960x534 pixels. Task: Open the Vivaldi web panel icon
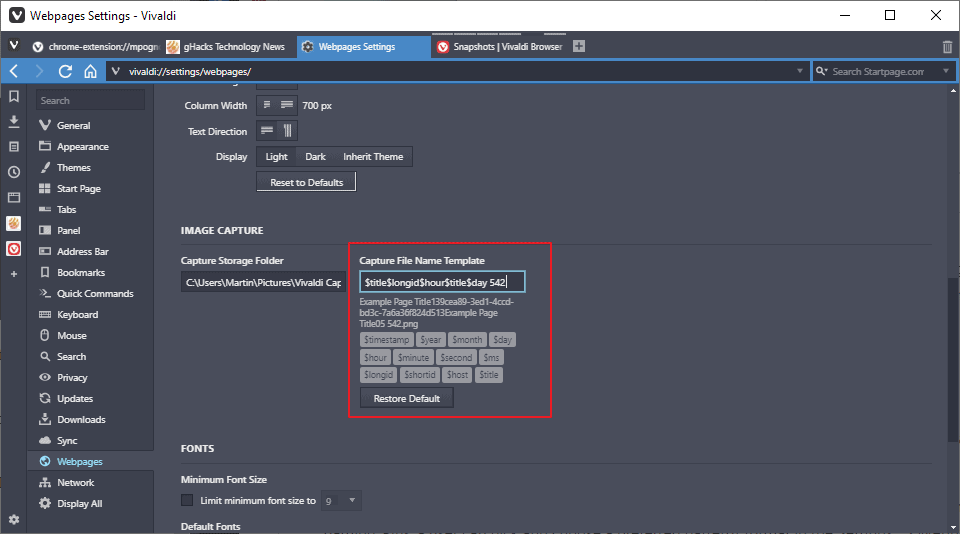tap(13, 249)
